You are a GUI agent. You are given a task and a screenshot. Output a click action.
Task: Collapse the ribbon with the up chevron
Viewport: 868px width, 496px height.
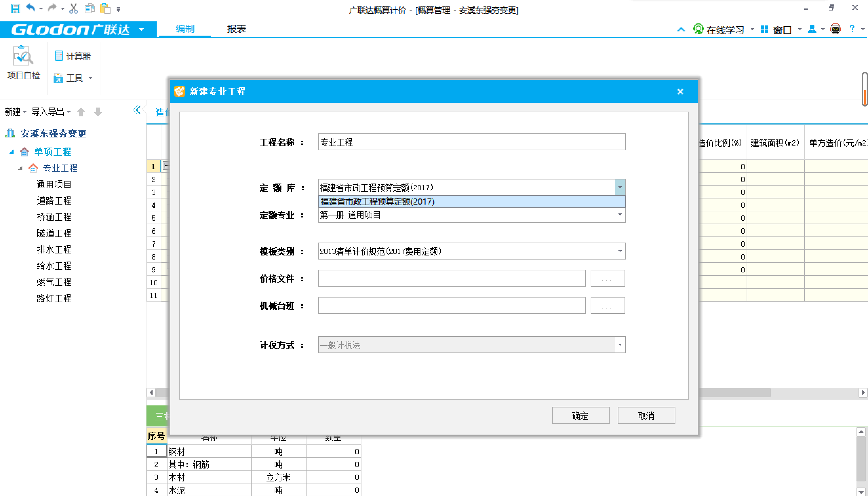pyautogui.click(x=681, y=30)
